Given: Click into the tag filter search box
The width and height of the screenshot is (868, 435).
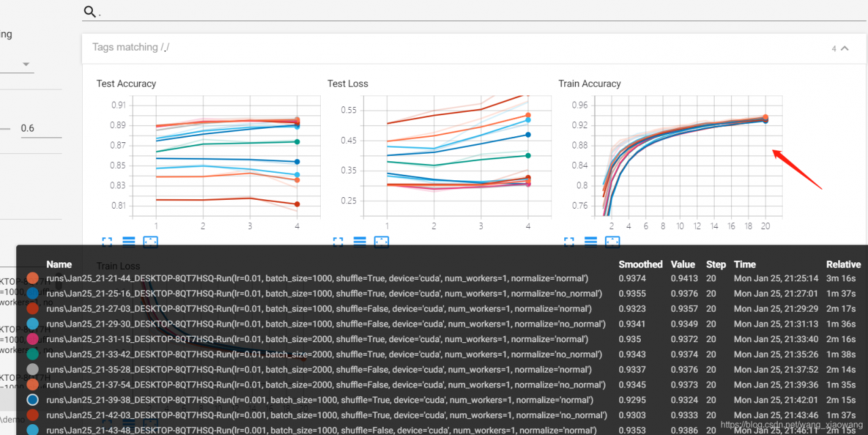Looking at the screenshot, I should (475, 12).
